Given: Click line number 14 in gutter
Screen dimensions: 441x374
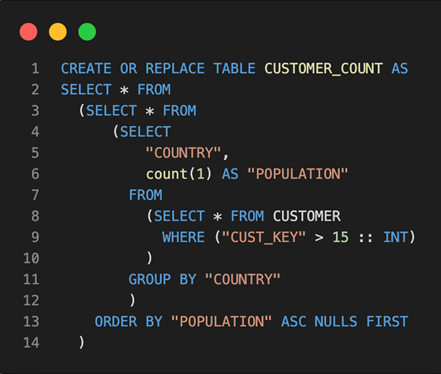Looking at the screenshot, I should pyautogui.click(x=31, y=343).
